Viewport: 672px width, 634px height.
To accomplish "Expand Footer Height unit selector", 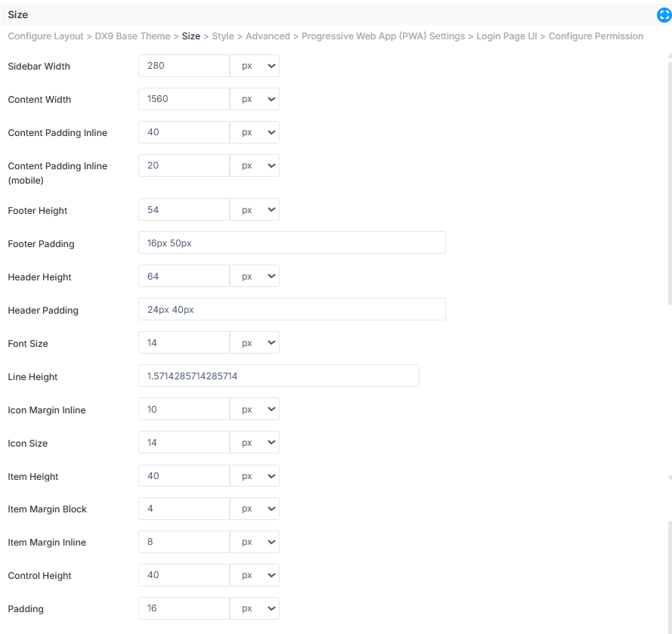I will [255, 209].
